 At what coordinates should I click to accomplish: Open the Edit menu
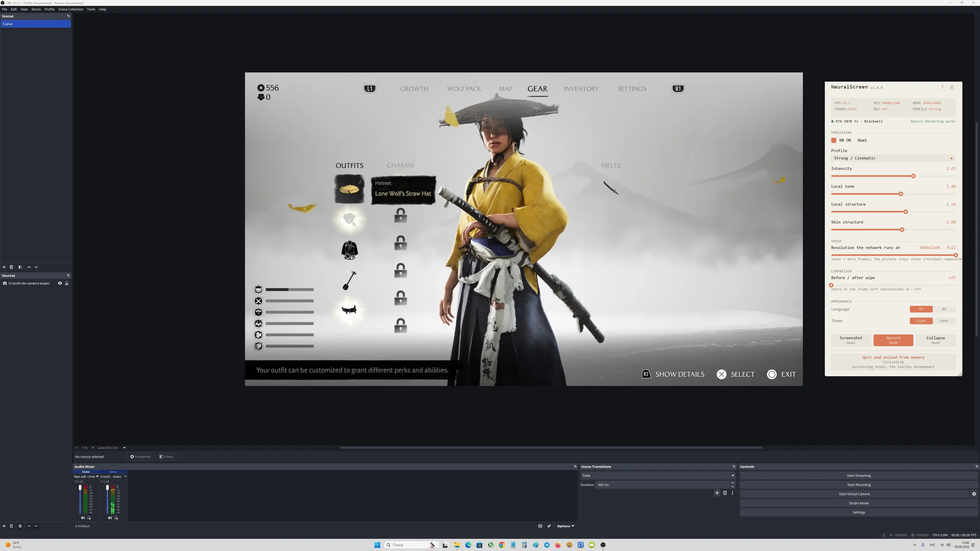click(x=14, y=9)
